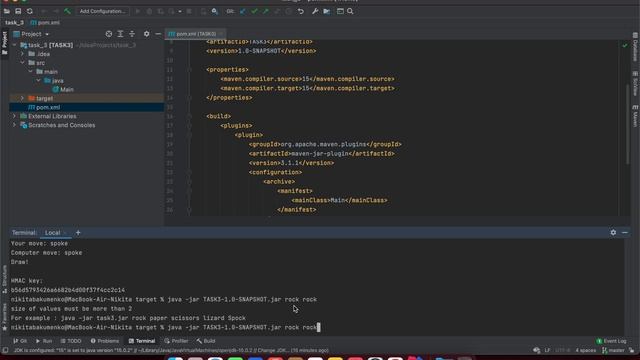The image size is (640, 360).
Task: Toggle fold marker beside <properties> line
Action: tap(189, 70)
